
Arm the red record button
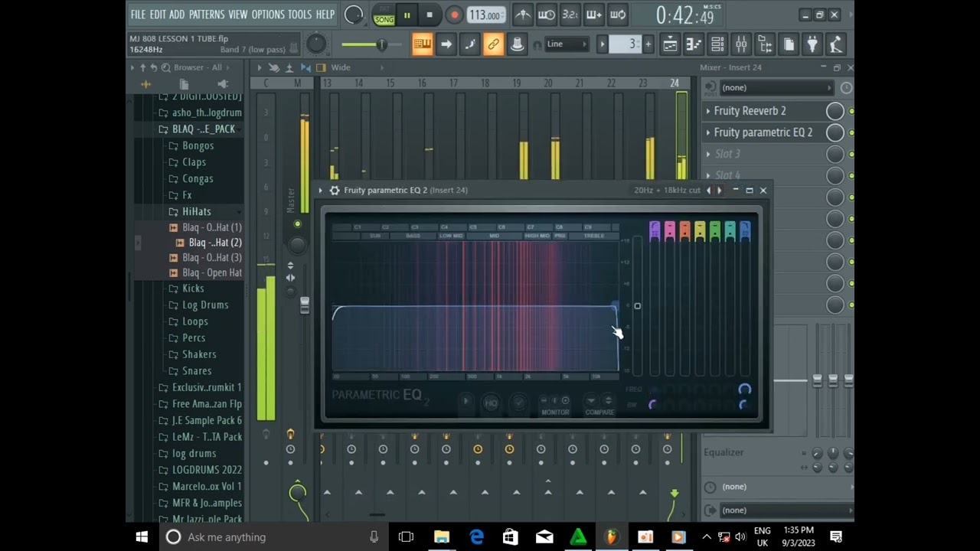(x=454, y=15)
